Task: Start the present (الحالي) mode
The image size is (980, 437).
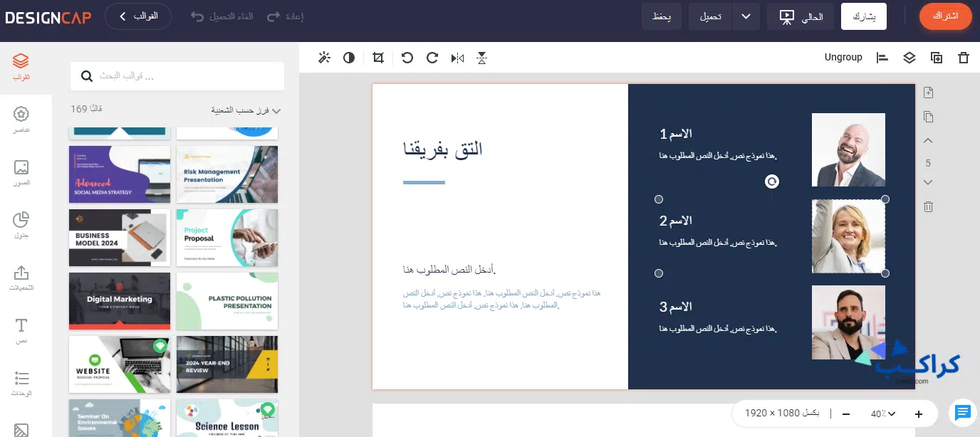Action: coord(801,16)
